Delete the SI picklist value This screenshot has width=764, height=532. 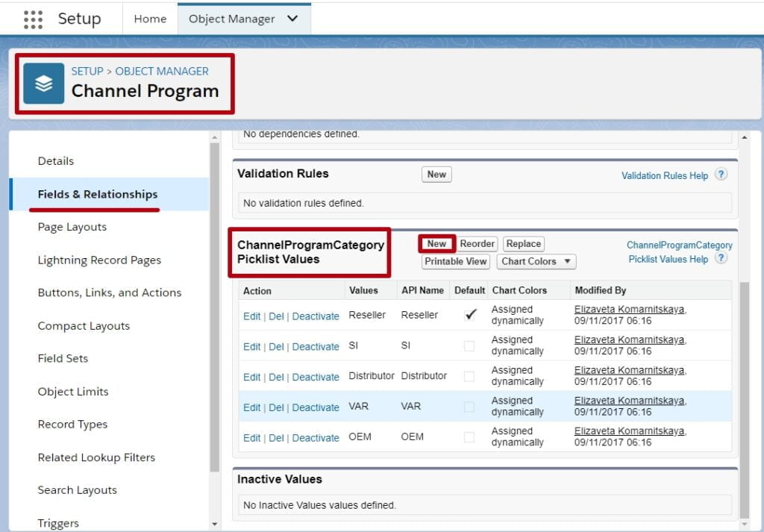(x=276, y=347)
